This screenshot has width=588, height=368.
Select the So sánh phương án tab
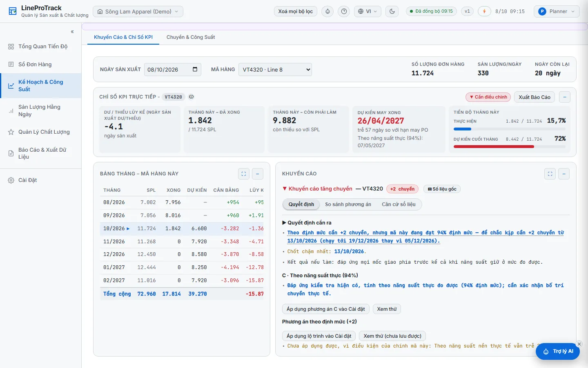[348, 204]
